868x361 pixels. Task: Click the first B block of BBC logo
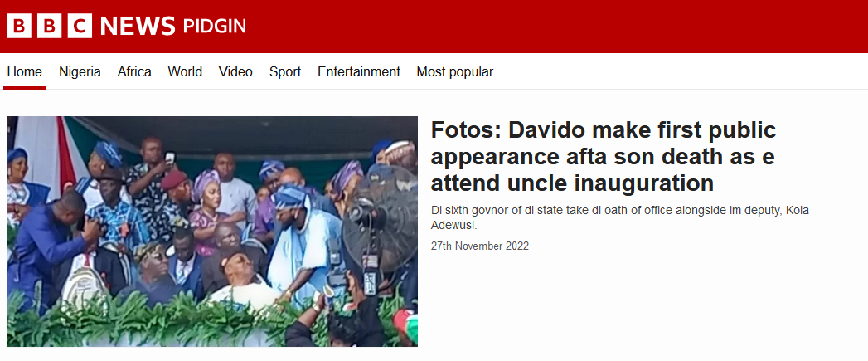[x=19, y=26]
